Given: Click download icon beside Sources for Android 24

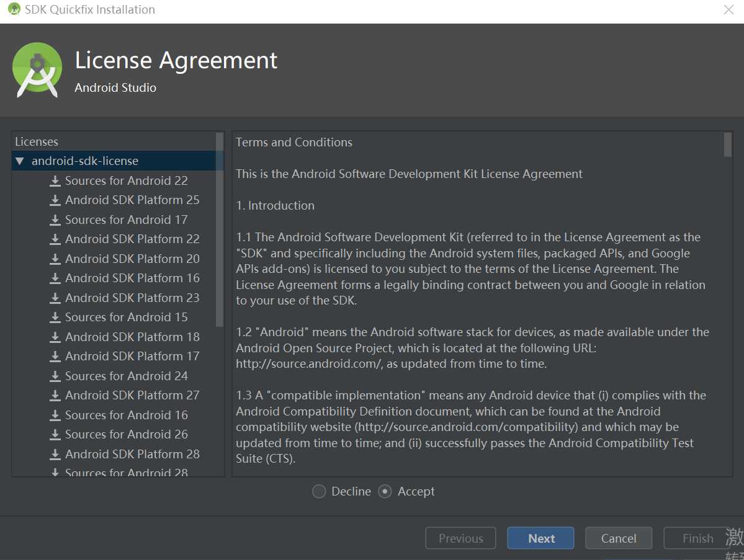Looking at the screenshot, I should click(x=55, y=376).
